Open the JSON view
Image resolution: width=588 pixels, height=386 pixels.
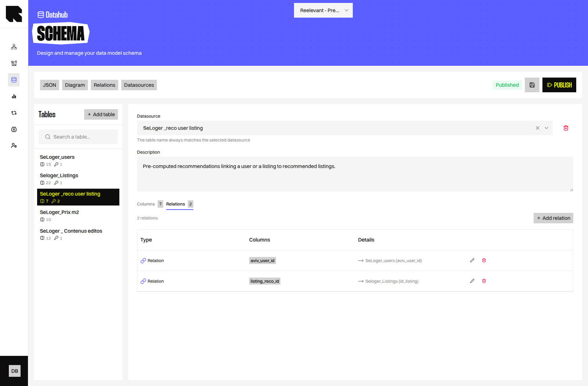coord(50,85)
